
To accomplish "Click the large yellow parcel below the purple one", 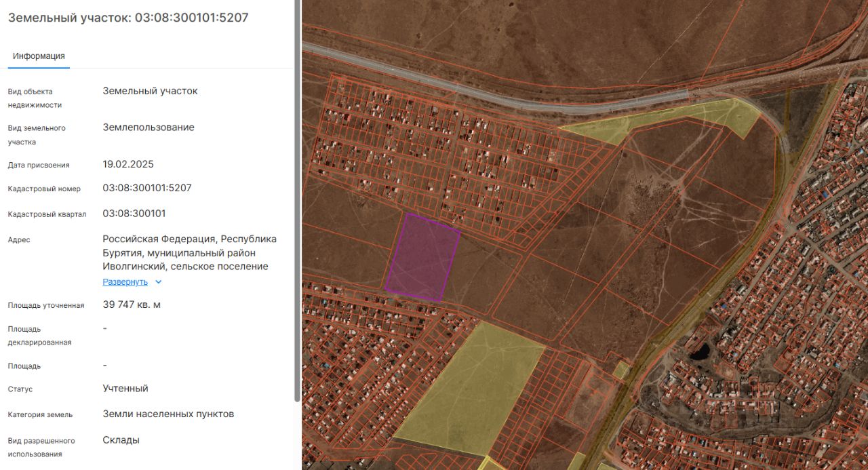I will (471, 389).
